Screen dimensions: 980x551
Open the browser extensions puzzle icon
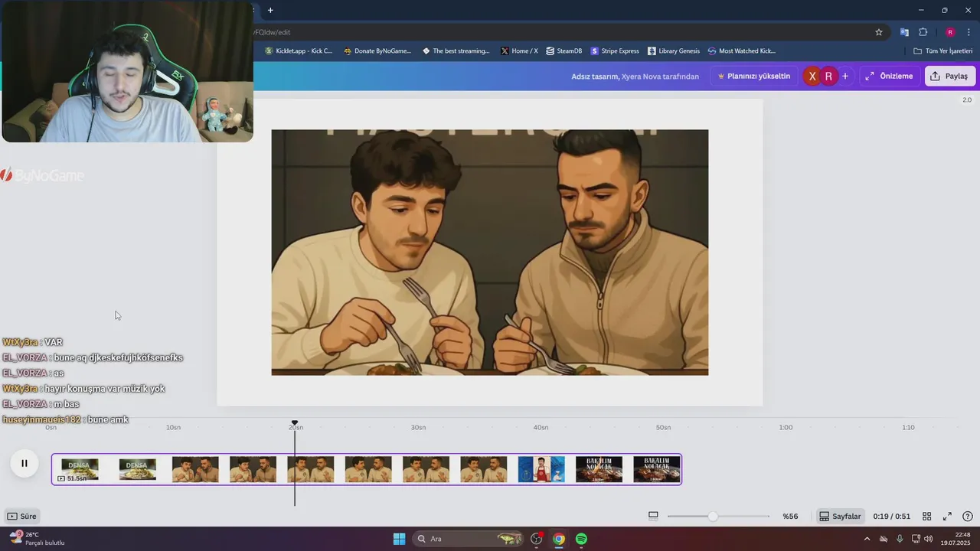(923, 32)
